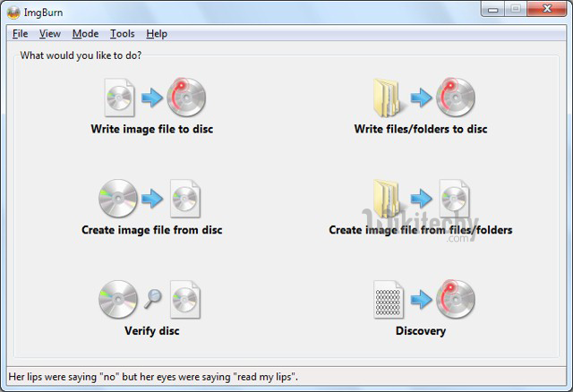Select the Create image file from disc label

152,230
